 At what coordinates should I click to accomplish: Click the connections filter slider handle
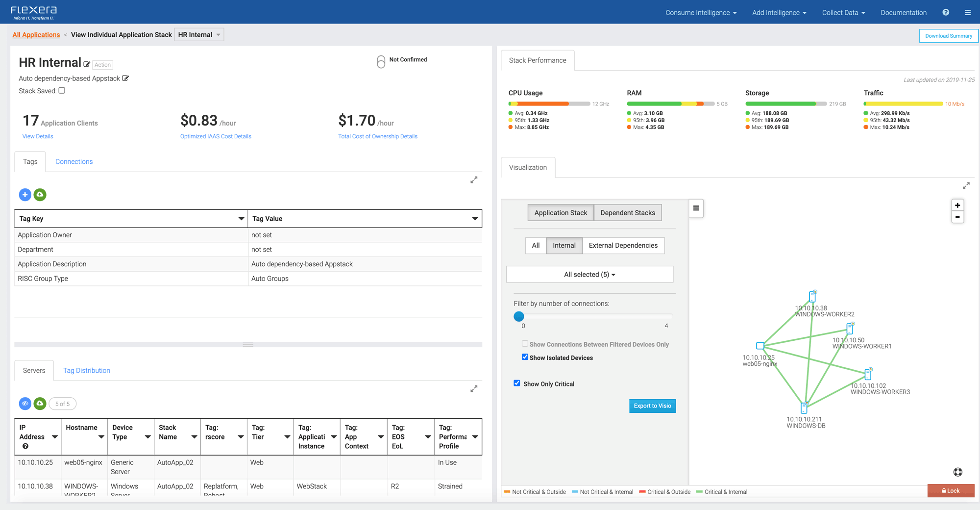tap(519, 316)
